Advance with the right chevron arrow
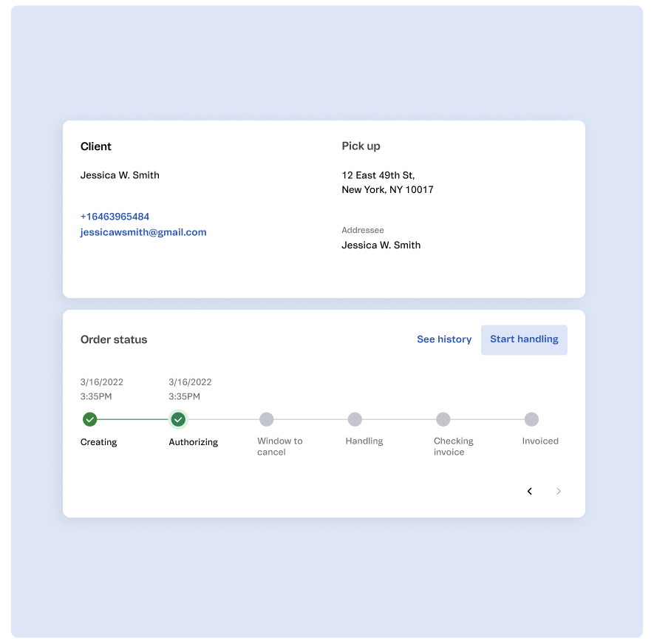The image size is (654, 644). (559, 491)
